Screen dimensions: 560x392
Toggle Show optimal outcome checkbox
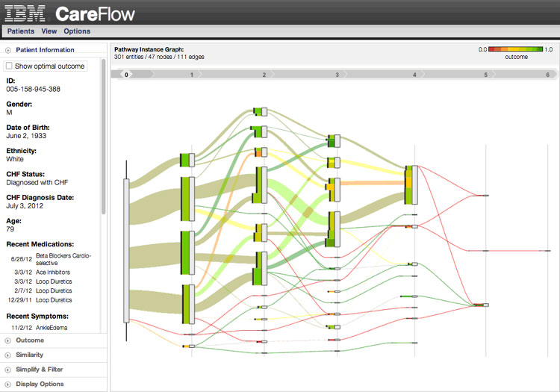pos(9,66)
